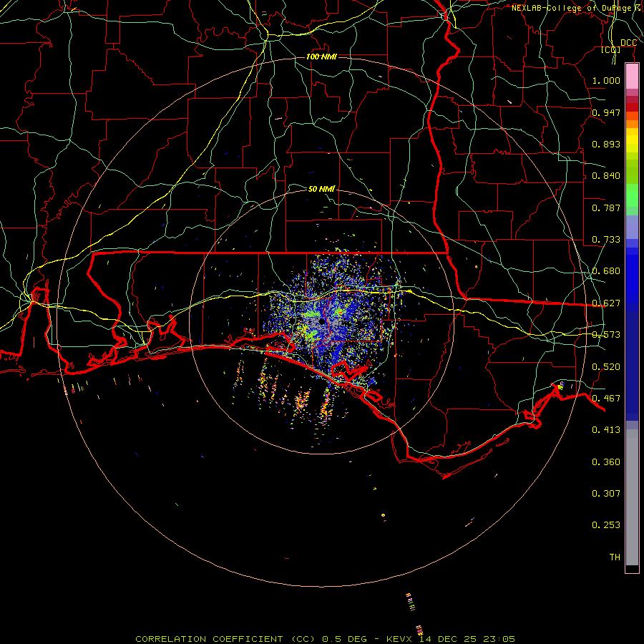Click the 0.680 legend value

tap(606, 271)
